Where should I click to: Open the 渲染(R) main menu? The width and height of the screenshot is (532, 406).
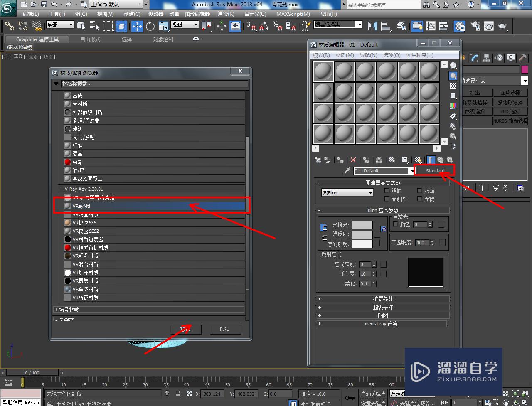[227, 14]
